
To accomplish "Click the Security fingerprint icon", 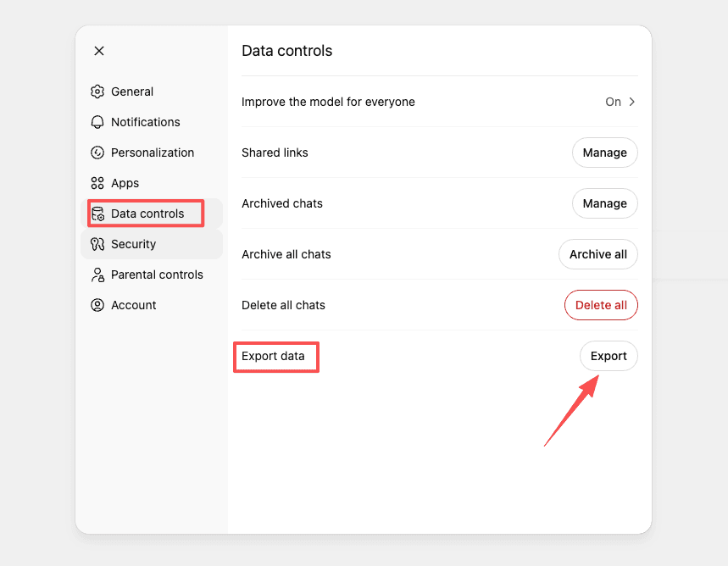I will 100,244.
